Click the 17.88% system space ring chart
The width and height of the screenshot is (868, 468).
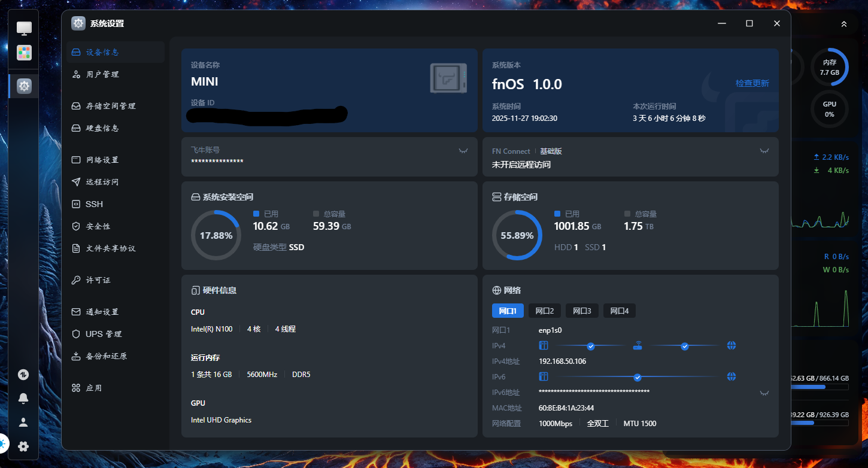tap(216, 235)
